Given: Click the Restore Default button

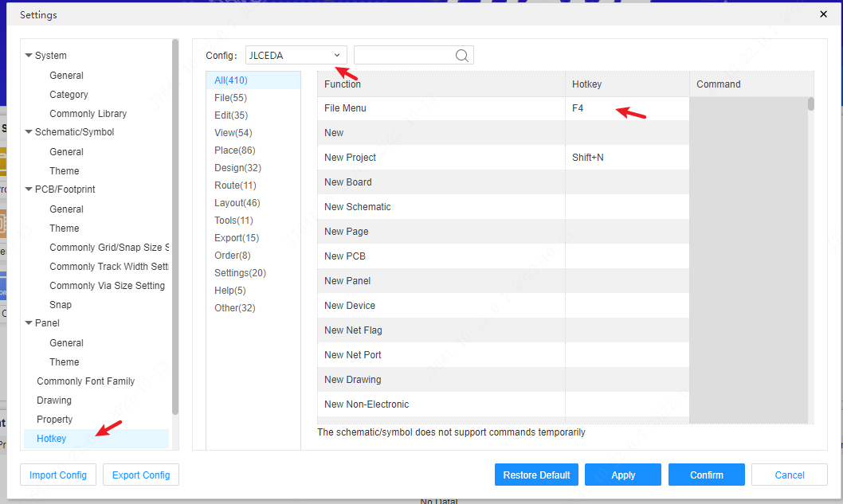Looking at the screenshot, I should coord(536,475).
